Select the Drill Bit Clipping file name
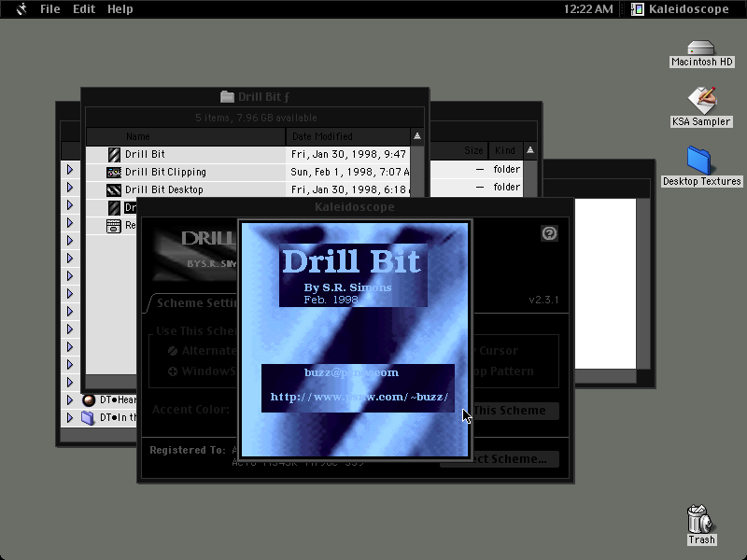Image resolution: width=747 pixels, height=560 pixels. pyautogui.click(x=165, y=172)
